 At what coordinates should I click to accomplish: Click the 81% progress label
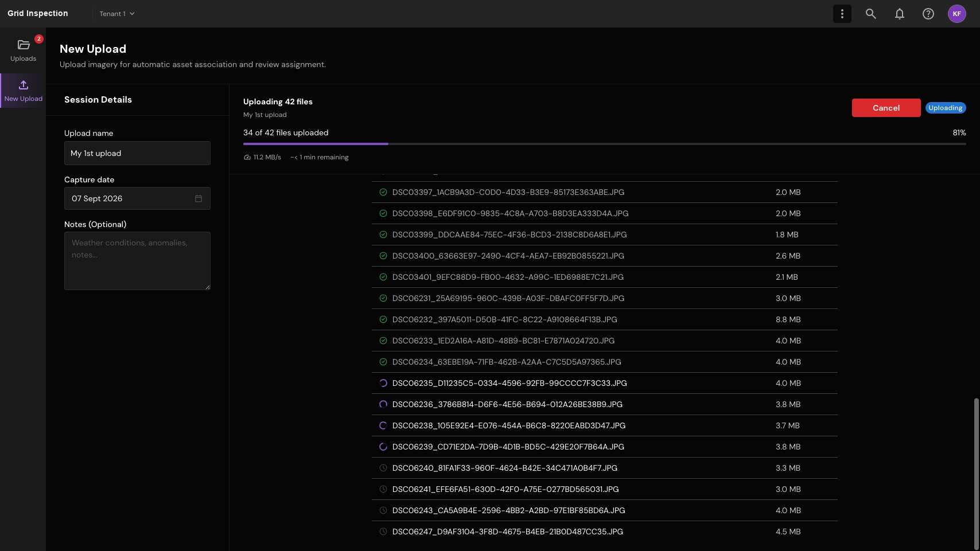click(959, 132)
